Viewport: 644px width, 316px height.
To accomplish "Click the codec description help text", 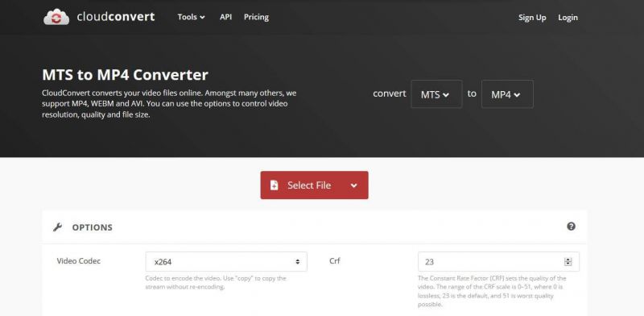I will [216, 283].
